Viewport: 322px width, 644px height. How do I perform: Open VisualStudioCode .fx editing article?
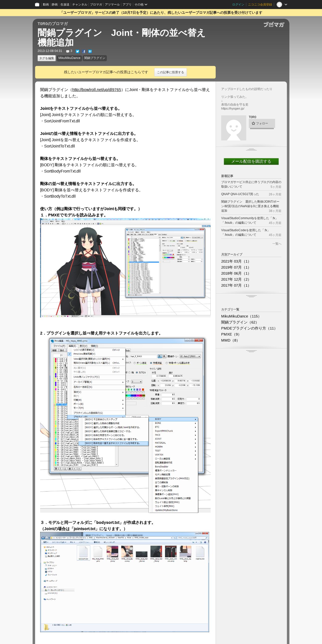coord(246,232)
